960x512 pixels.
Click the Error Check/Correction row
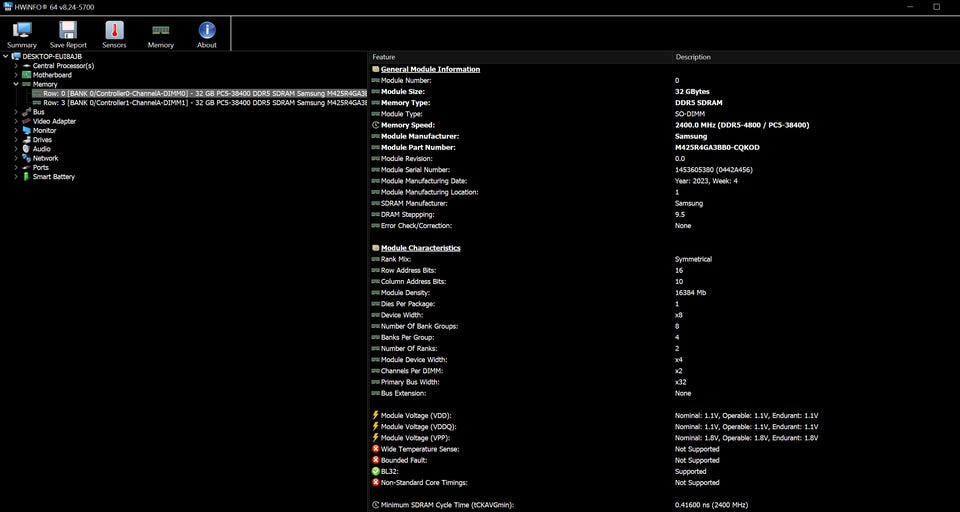click(x=664, y=225)
